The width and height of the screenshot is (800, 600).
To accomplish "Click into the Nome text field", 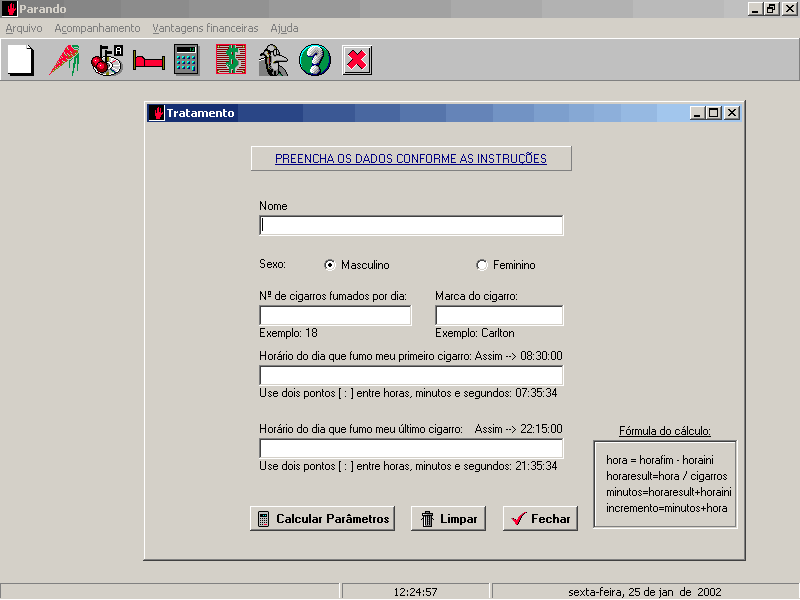I will point(411,226).
